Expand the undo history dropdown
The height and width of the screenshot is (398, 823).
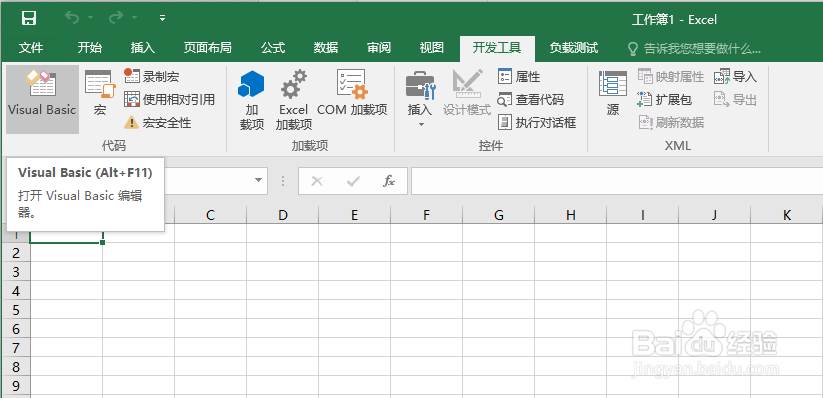[x=90, y=18]
